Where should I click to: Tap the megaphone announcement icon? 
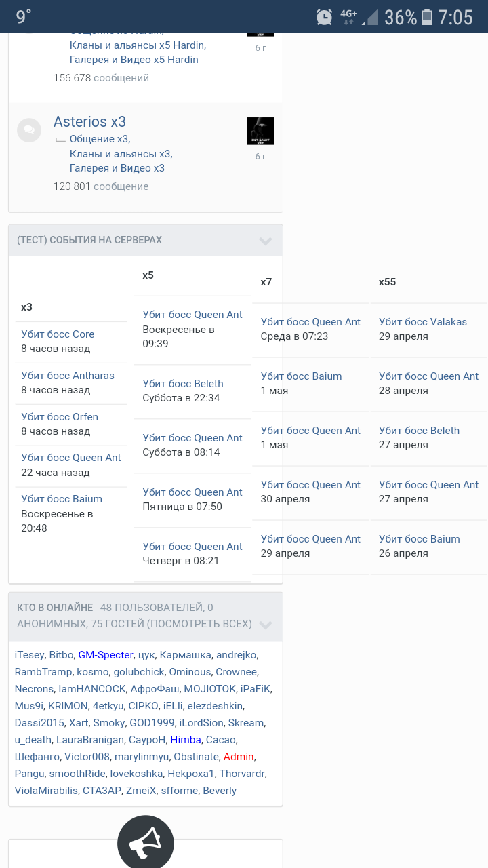tap(145, 843)
